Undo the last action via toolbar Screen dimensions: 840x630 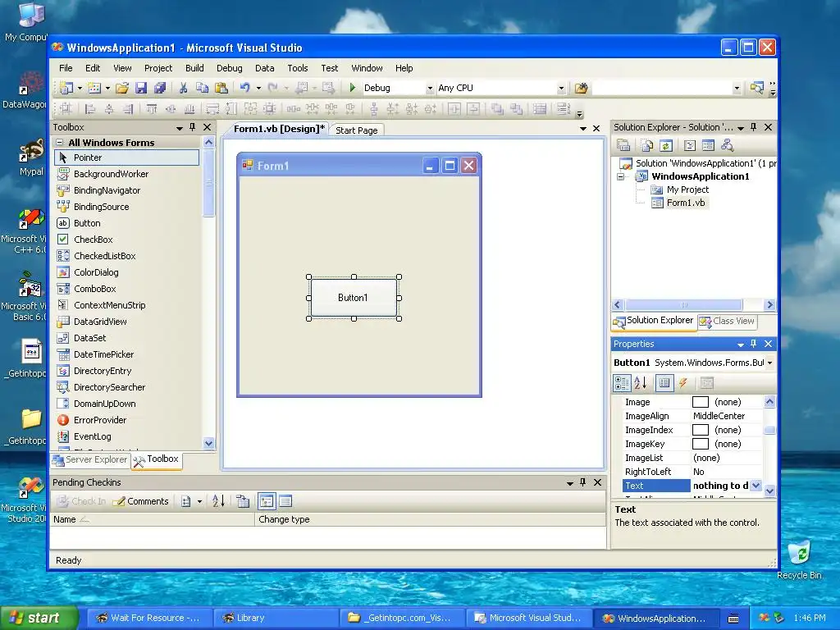[244, 88]
